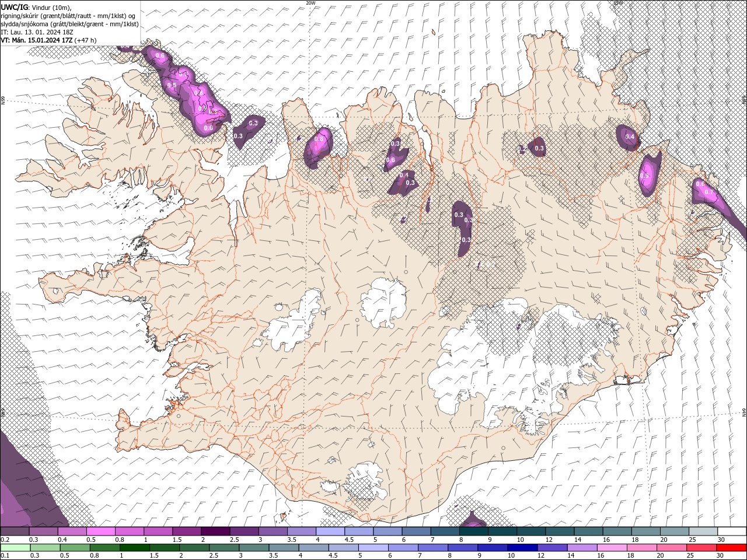Image resolution: width=747 pixels, height=560 pixels.
Task: Click the deep navy blue rain swatch labeled 10
Action: (x=522, y=548)
